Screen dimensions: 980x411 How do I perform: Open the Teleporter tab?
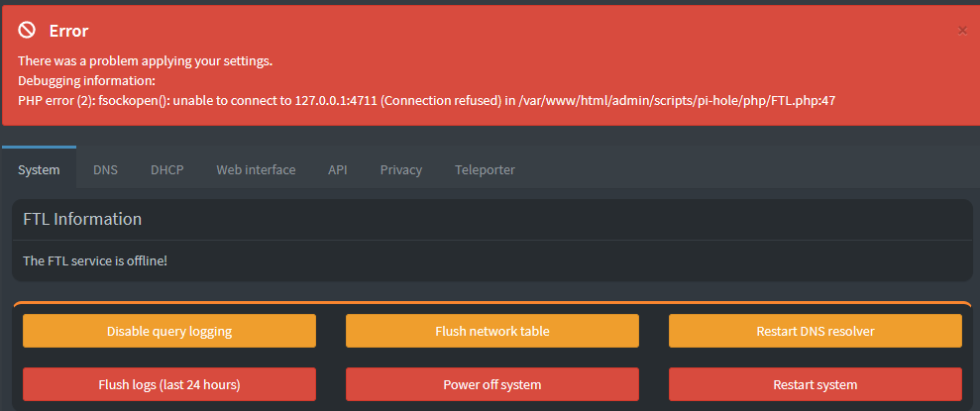[485, 169]
